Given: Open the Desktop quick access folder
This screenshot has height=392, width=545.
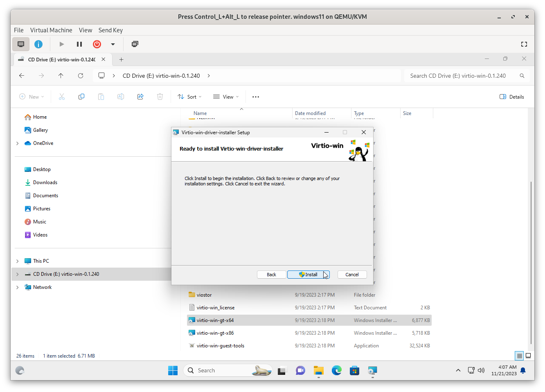Looking at the screenshot, I should 42,169.
